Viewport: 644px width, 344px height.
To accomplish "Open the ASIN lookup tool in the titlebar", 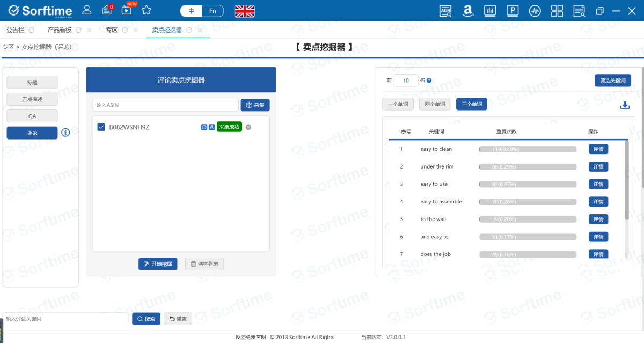I will pyautogui.click(x=445, y=11).
